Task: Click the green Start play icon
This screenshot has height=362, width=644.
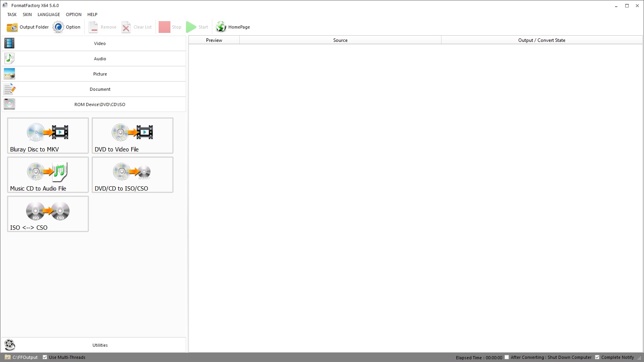Action: click(x=191, y=27)
